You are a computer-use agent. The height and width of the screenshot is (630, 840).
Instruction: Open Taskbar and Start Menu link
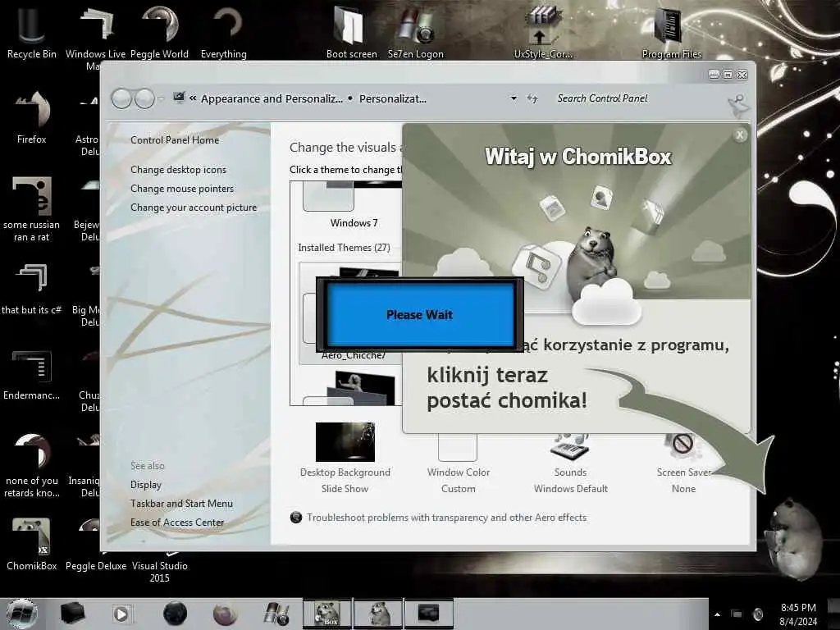point(181,503)
